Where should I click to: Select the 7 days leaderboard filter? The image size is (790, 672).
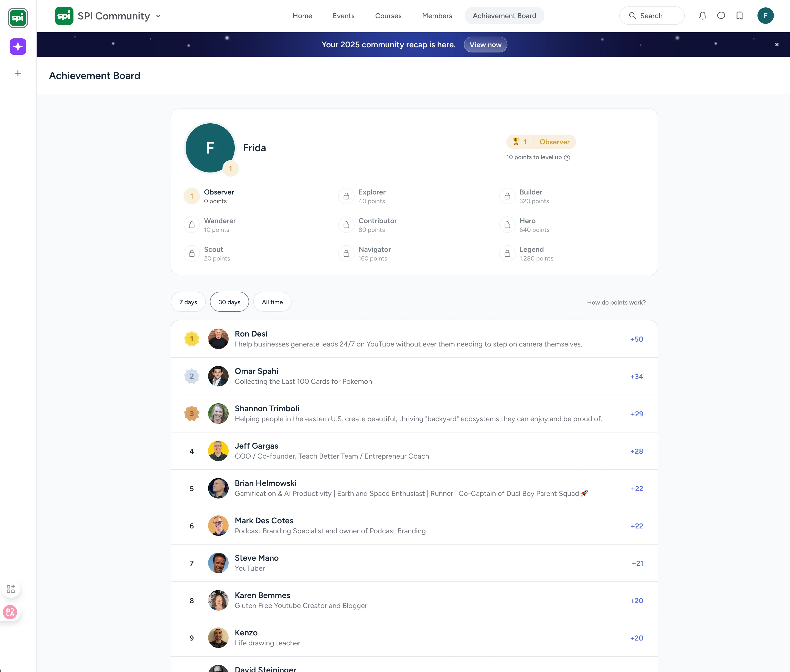pyautogui.click(x=188, y=302)
